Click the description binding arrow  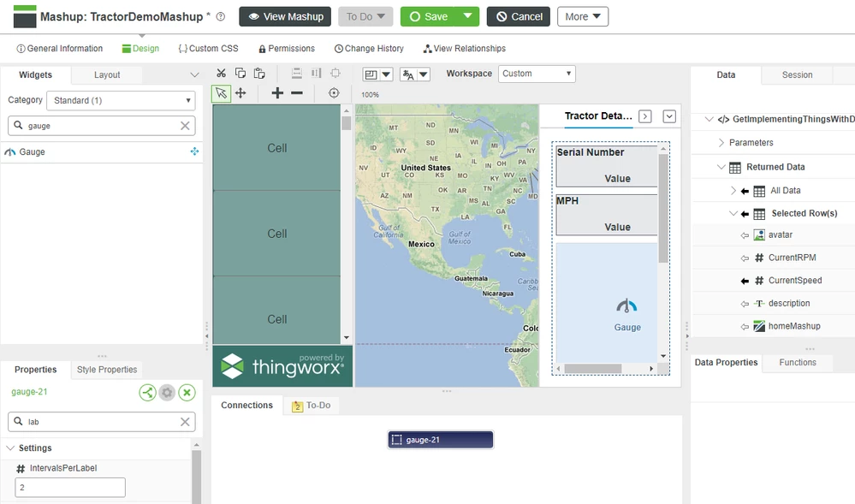point(745,304)
